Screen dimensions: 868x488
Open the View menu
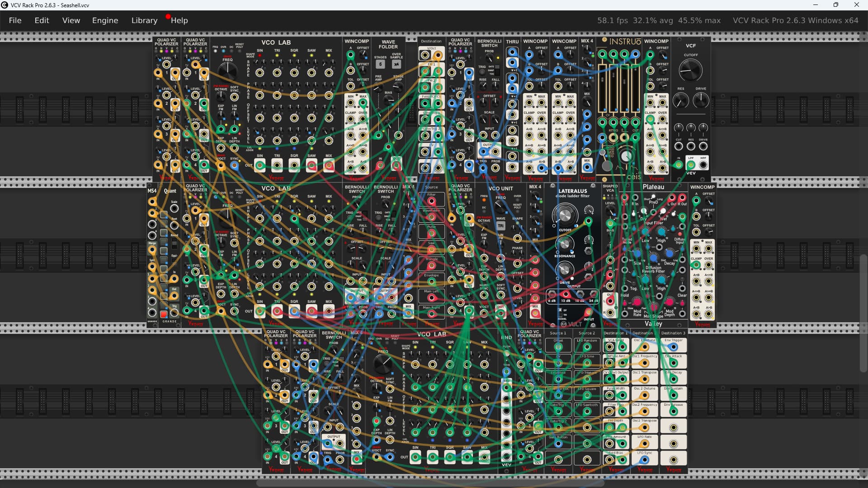pyautogui.click(x=71, y=20)
